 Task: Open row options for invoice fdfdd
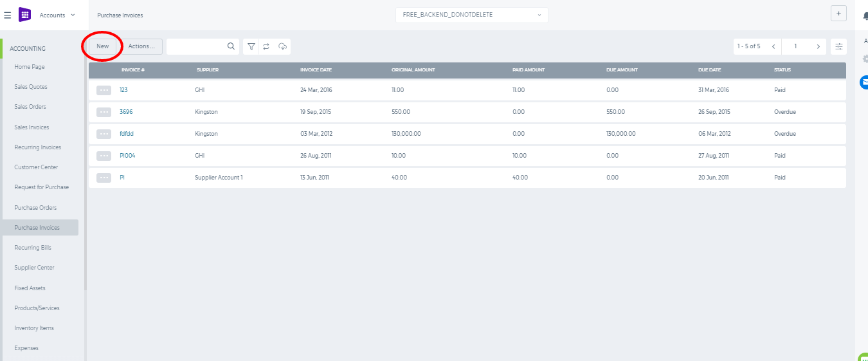click(x=104, y=134)
